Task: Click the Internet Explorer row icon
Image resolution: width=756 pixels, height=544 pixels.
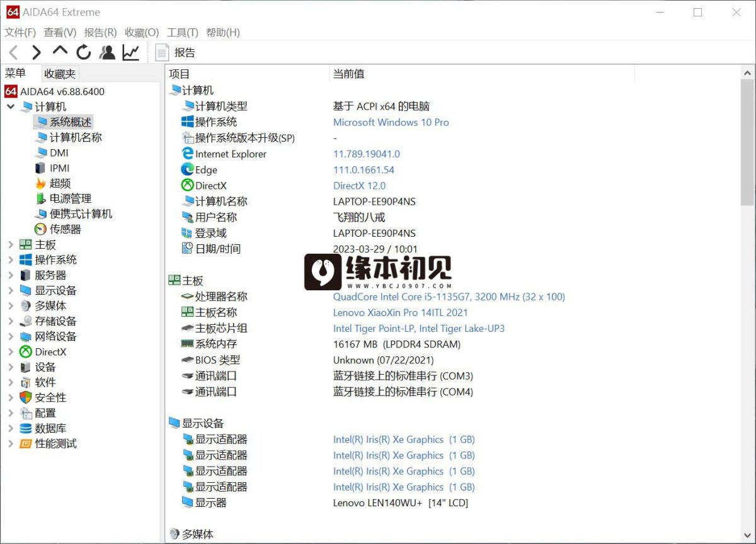Action: 187,154
